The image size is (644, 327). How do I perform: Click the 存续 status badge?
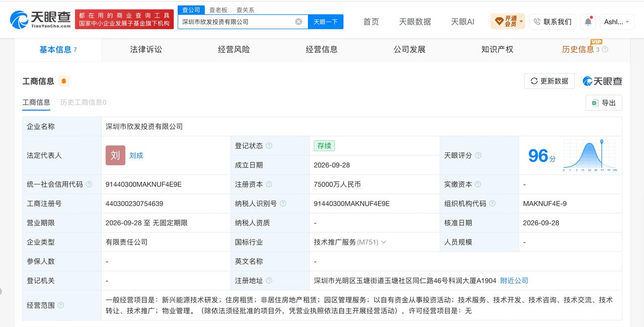point(324,146)
